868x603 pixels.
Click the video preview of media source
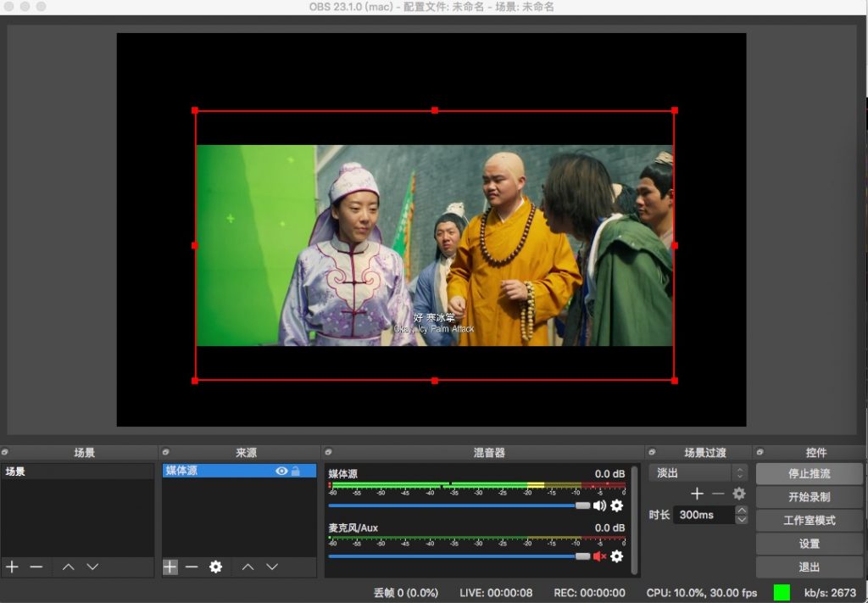click(435, 245)
